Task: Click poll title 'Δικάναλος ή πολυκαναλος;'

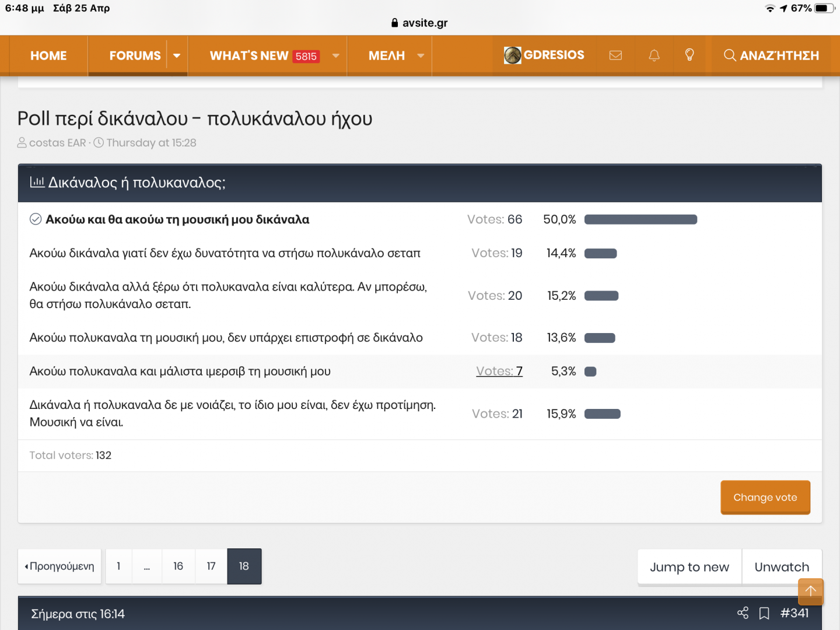Action: click(x=137, y=183)
